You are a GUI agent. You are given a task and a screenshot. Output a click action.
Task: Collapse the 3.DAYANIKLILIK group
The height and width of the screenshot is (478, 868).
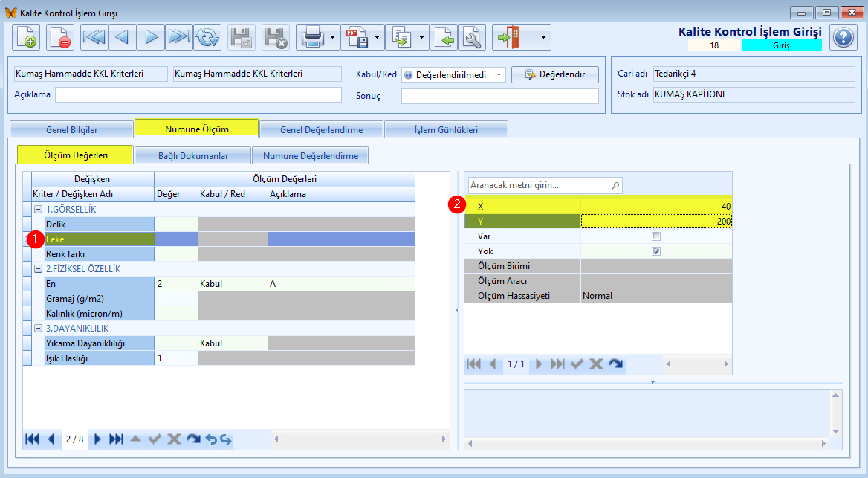[x=38, y=329]
